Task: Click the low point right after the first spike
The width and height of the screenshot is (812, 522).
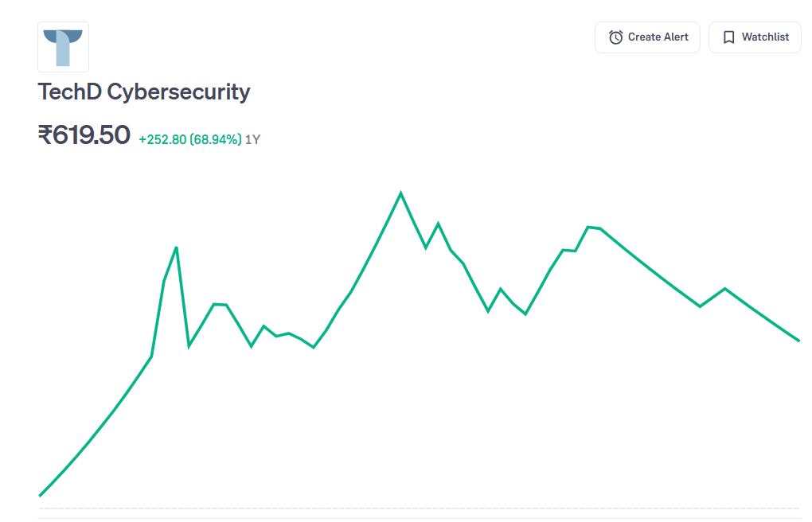Action: pyautogui.click(x=189, y=346)
